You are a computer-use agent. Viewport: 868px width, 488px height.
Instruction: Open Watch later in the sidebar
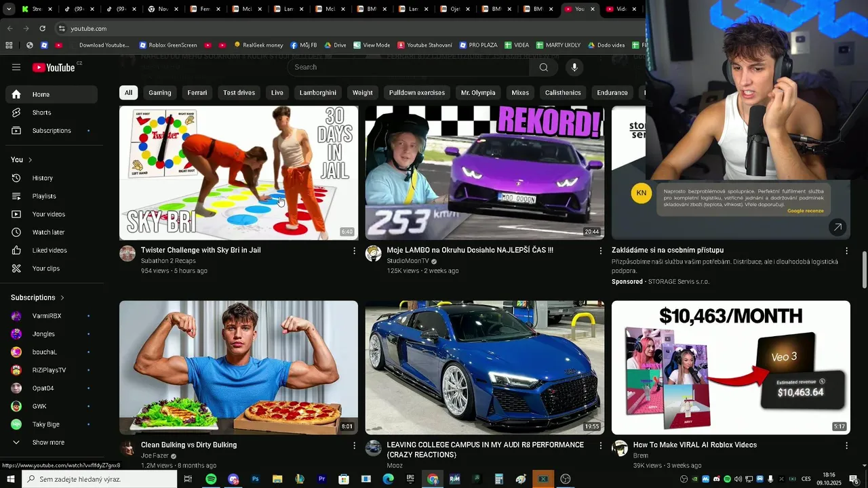[x=52, y=232]
